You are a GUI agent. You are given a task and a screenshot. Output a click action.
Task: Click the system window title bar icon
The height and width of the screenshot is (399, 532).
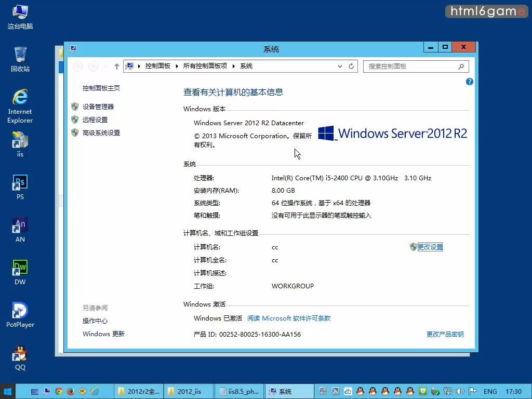pyautogui.click(x=73, y=49)
